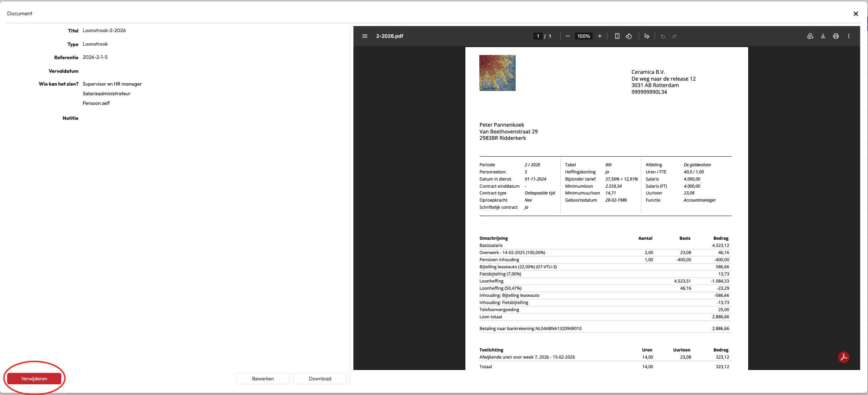Close the Document dialog
The height and width of the screenshot is (395, 868).
point(856,14)
